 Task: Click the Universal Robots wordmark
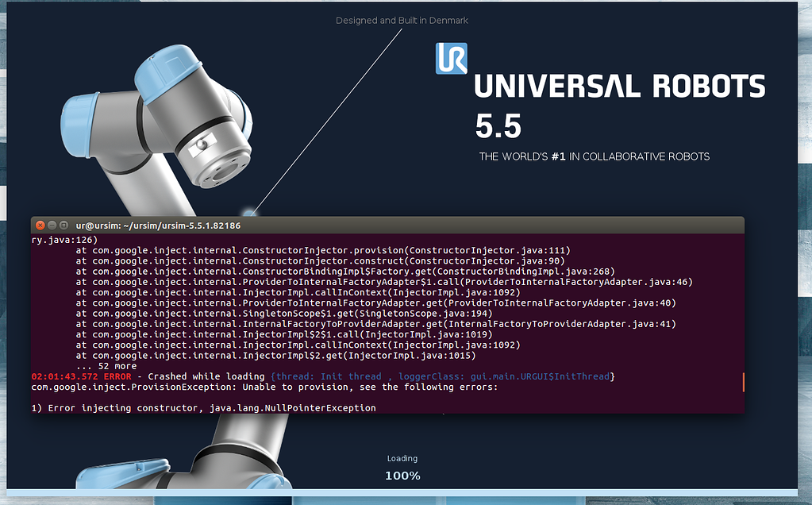coord(619,86)
